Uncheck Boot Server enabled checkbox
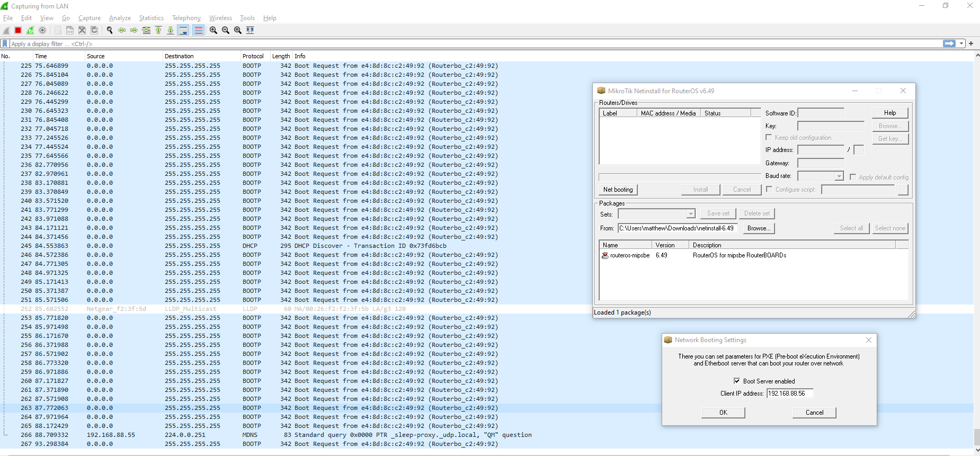The width and height of the screenshot is (980, 456). 736,381
